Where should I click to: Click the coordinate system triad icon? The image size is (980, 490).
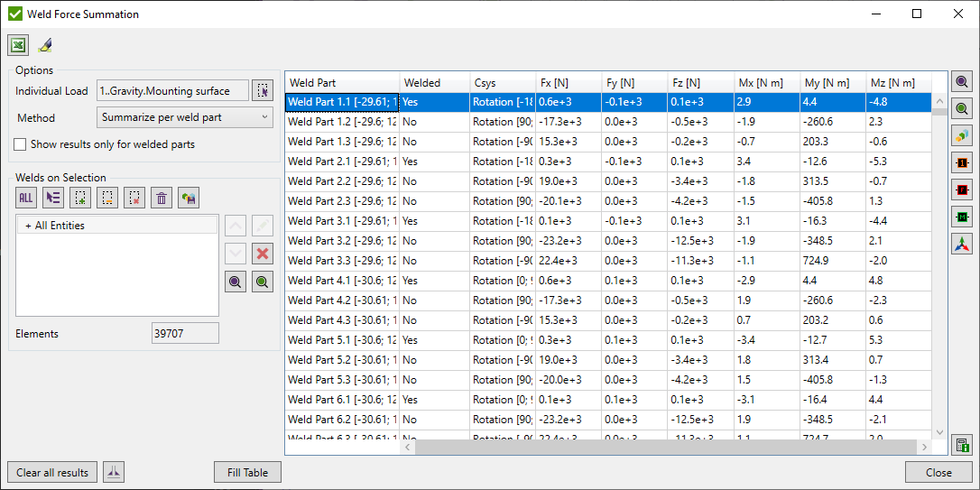[962, 244]
